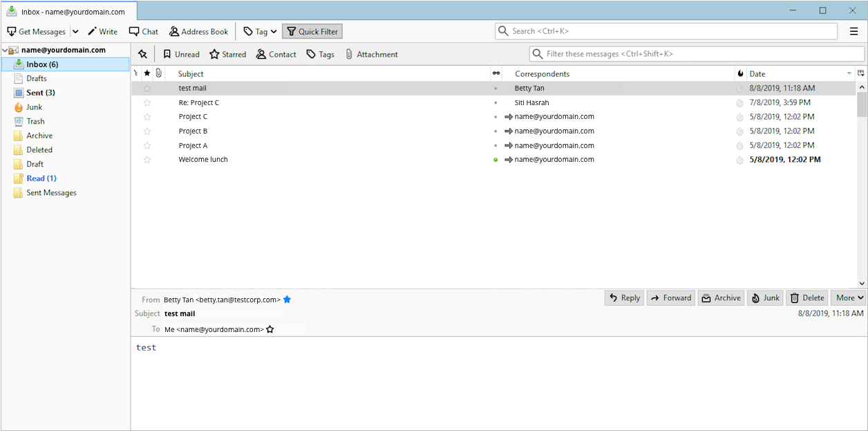The width and height of the screenshot is (868, 431).
Task: Click the pin icon to keep filters applied
Action: click(142, 55)
